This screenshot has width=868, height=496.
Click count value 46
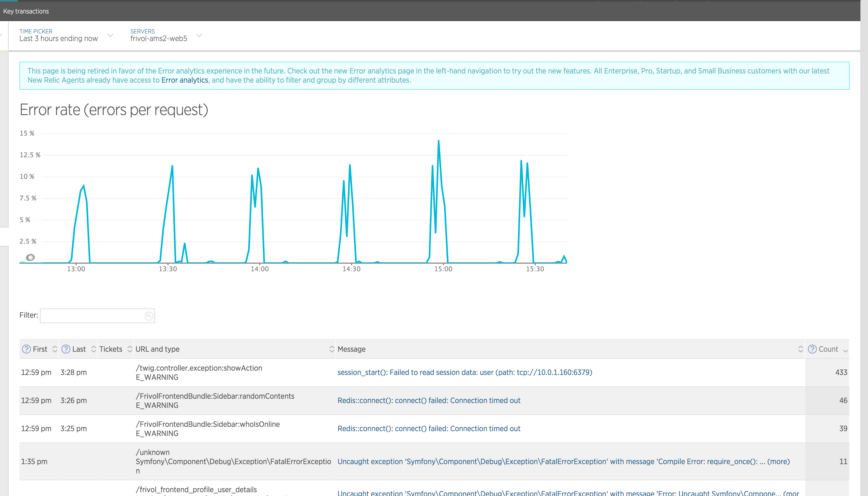[x=843, y=401]
